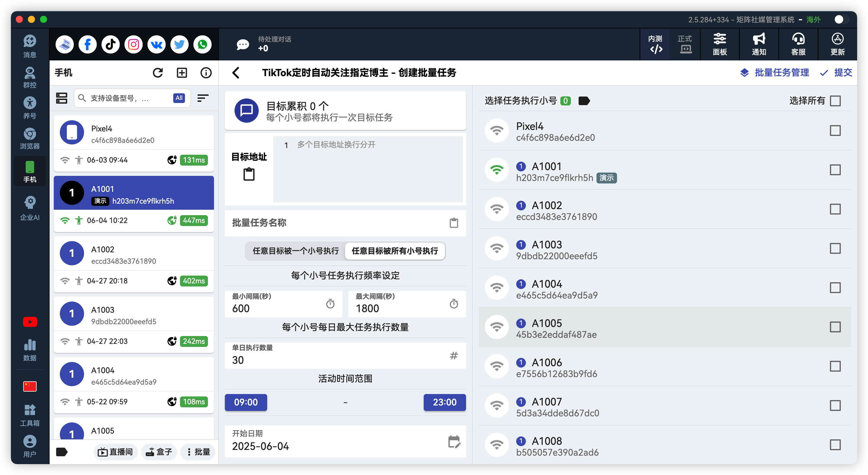Image resolution: width=868 pixels, height=475 pixels.
Task: Open the 盒子 button
Action: [x=159, y=452]
